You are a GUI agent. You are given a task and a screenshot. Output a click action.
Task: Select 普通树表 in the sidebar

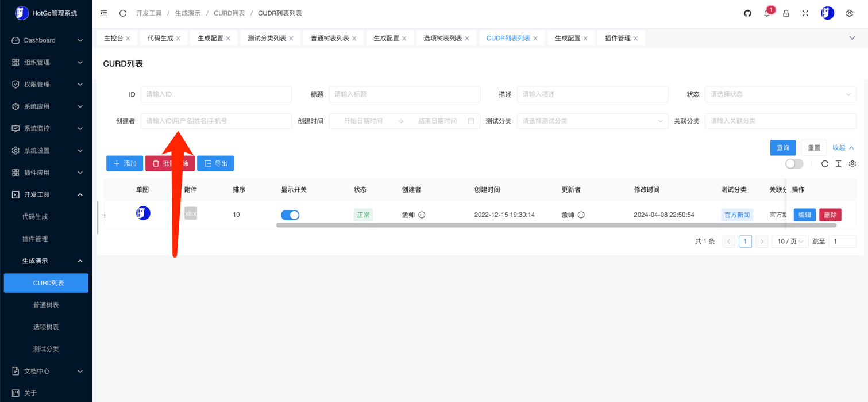coord(46,305)
